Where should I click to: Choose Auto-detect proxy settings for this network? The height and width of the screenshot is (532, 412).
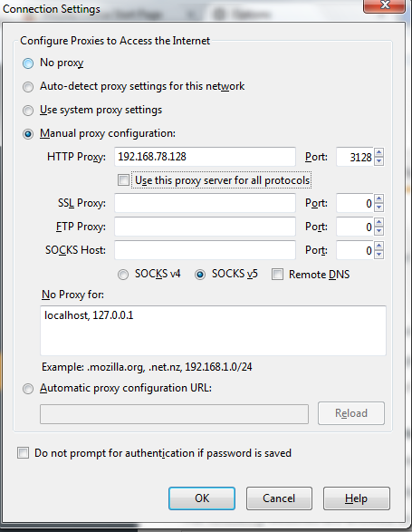pos(28,87)
